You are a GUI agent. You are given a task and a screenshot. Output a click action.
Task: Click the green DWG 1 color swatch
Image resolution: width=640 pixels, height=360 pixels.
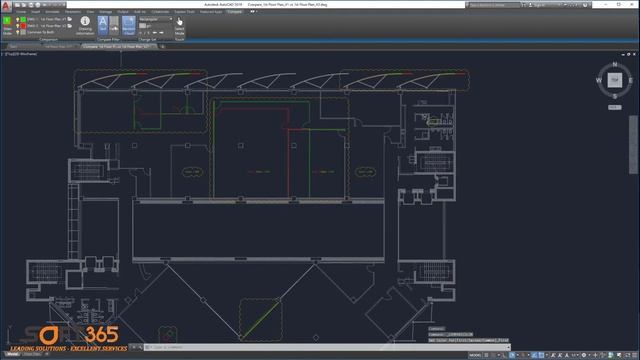(23, 19)
